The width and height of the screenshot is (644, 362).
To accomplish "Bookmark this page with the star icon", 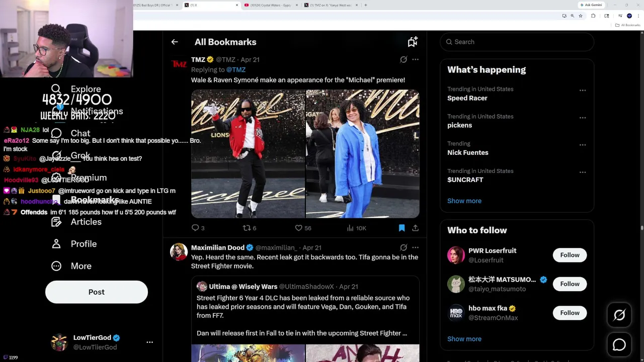I will pyautogui.click(x=581, y=16).
